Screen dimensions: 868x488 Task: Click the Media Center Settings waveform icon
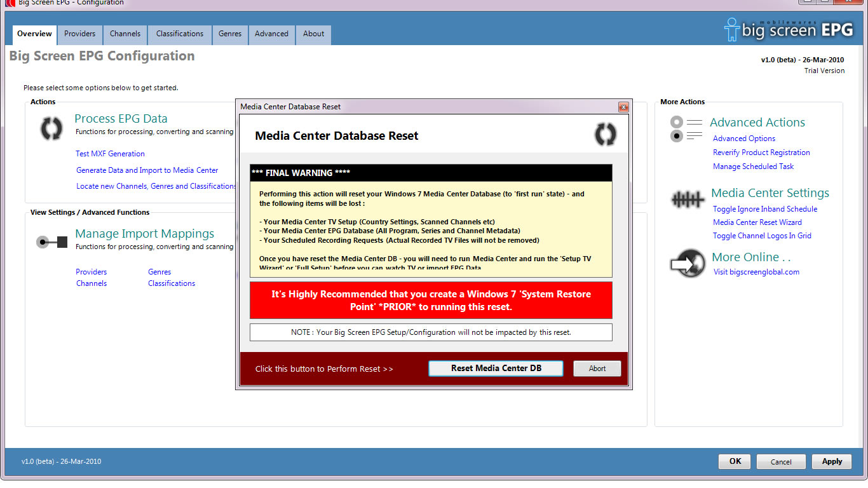point(688,200)
